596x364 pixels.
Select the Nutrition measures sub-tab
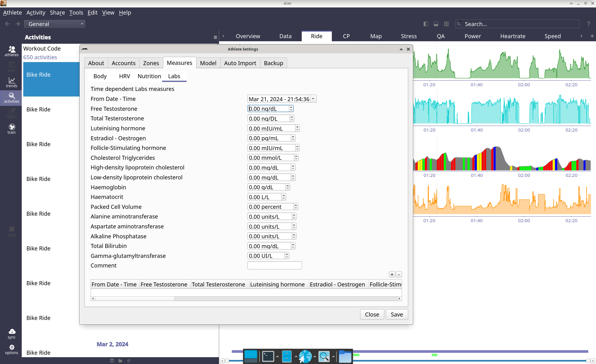click(149, 76)
